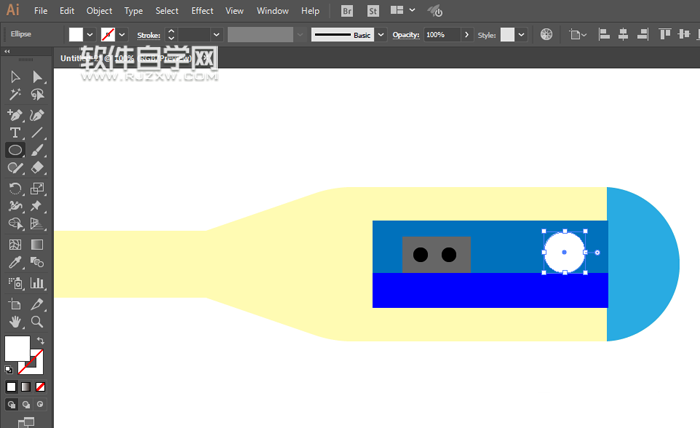Select the Shape Builder tool
This screenshot has width=700, height=428.
pyautogui.click(x=15, y=223)
